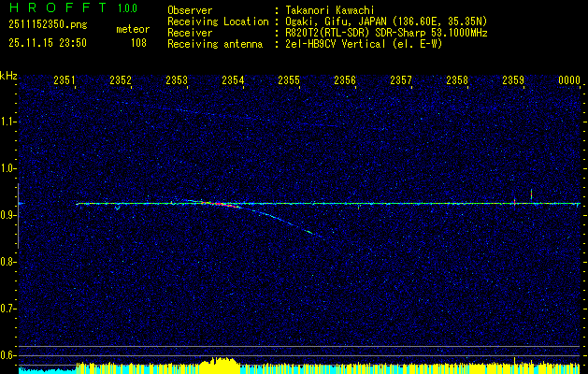This screenshot has width=588, height=374.
Task: Click the 2355 time marker
Action: (289, 80)
